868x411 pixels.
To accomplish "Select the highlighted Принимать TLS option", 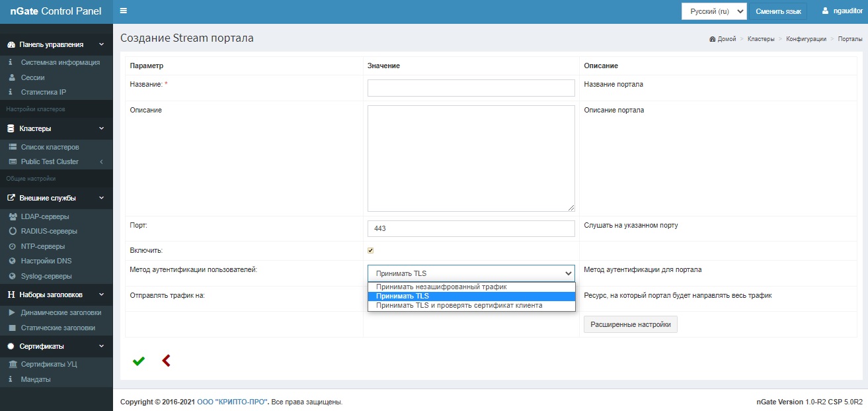I will tap(471, 296).
